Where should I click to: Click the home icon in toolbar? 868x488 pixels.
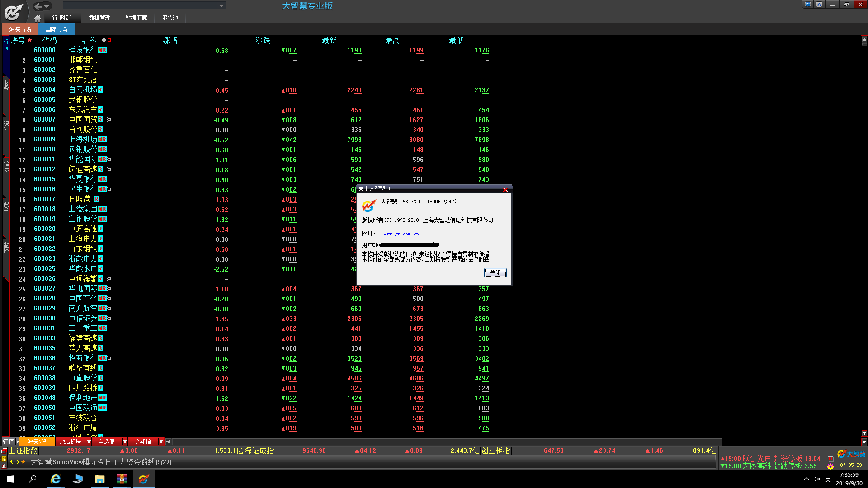(38, 18)
